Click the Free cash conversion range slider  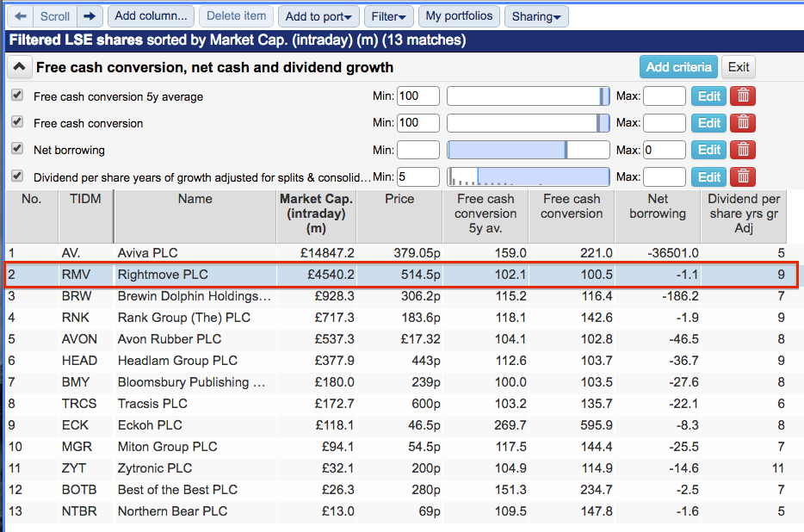(x=529, y=123)
